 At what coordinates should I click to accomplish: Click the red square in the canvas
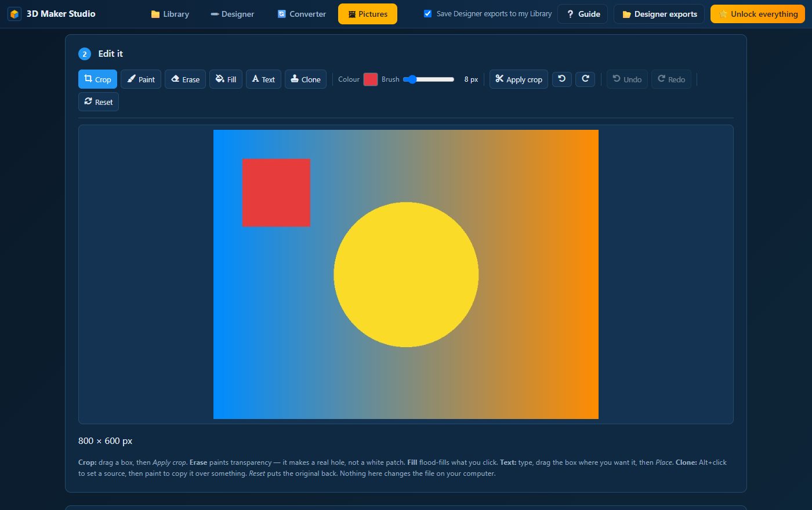[x=276, y=192]
